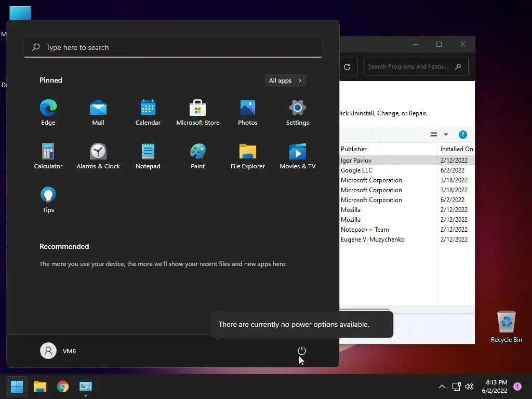
Task: Open the Edge pinned app
Action: (48, 113)
